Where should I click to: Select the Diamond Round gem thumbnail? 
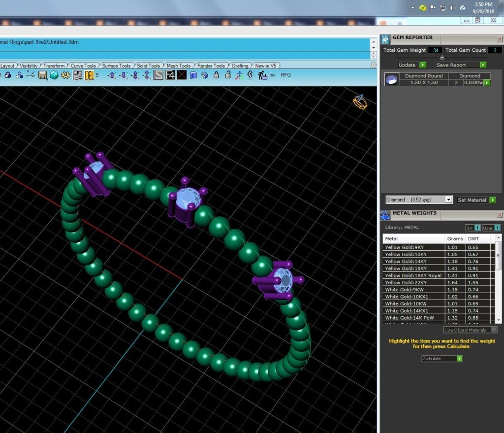click(x=391, y=79)
